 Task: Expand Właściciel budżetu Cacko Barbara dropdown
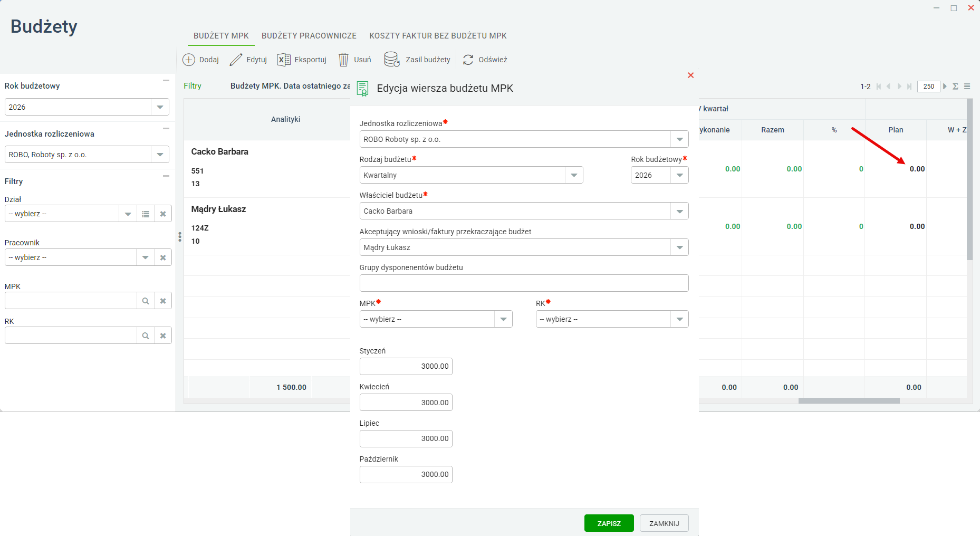(x=679, y=211)
